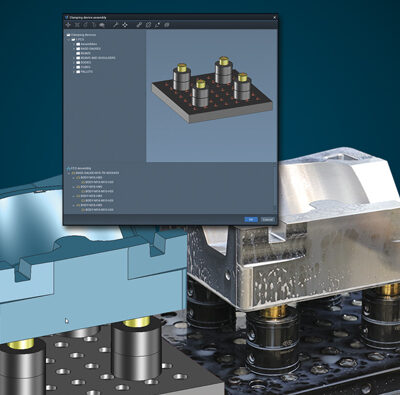Click the square frame icon after the link icon
Image resolution: width=400 pixels, height=395 pixels.
148,25
